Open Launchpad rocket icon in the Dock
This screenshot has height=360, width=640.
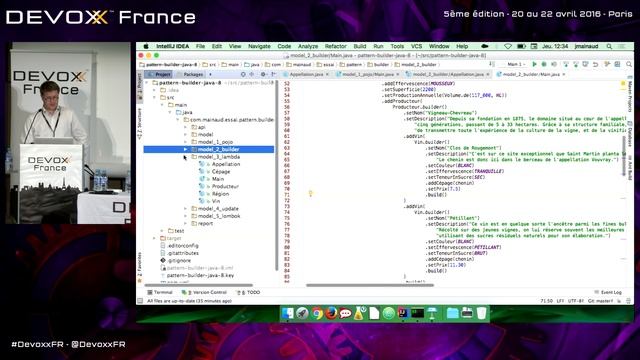[302, 313]
